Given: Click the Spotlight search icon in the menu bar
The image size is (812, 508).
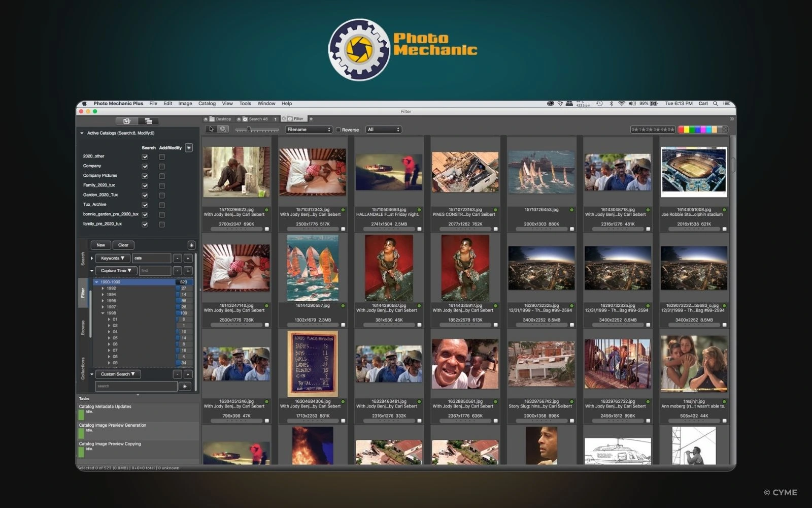Looking at the screenshot, I should pos(716,103).
